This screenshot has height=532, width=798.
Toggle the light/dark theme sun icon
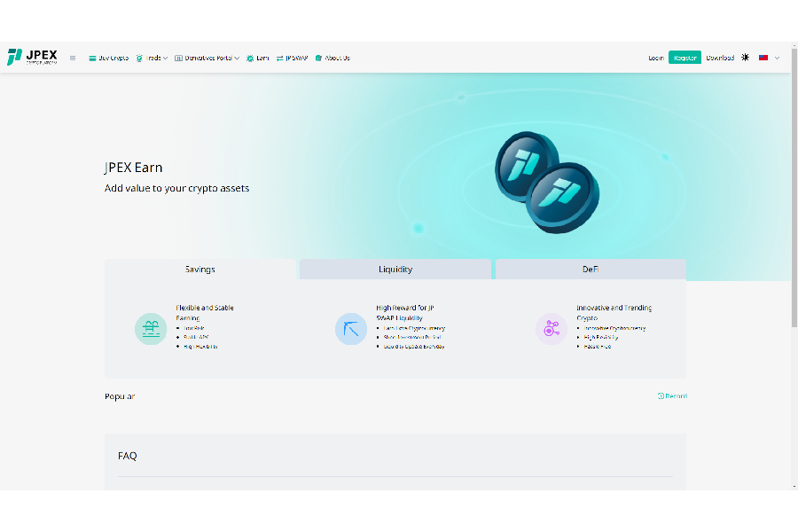tap(745, 58)
